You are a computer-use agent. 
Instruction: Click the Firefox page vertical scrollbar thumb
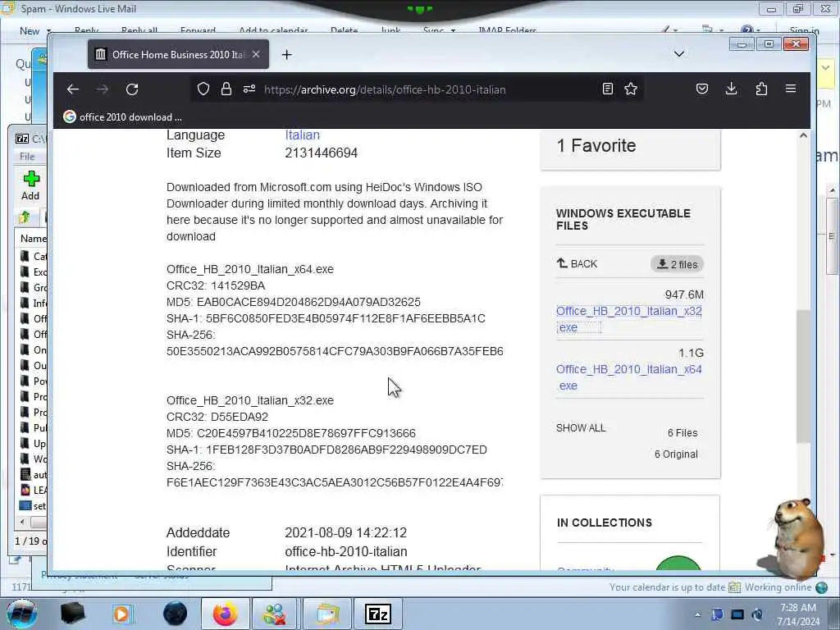[803, 376]
